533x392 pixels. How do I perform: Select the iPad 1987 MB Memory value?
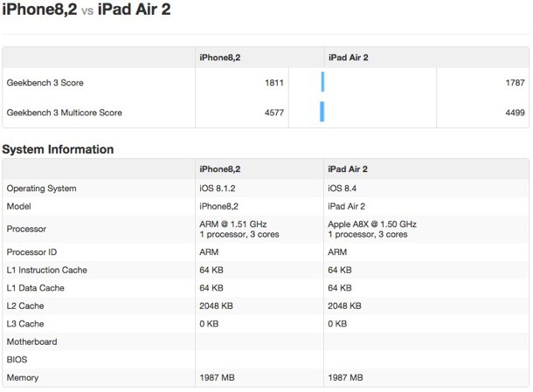[x=345, y=377]
